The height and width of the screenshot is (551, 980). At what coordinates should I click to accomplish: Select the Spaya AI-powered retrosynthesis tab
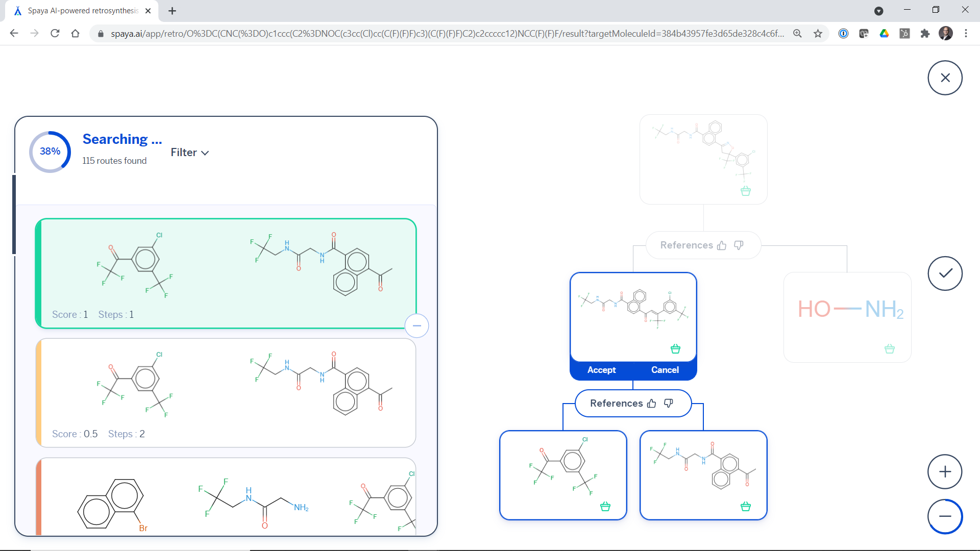82,11
